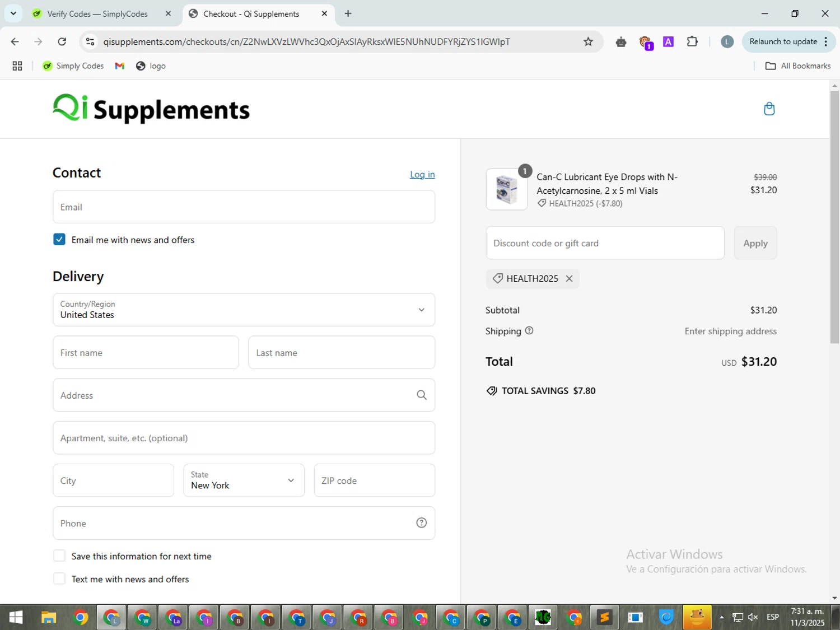Screen dimensions: 840x630
Task: Open Chrome three-dot menu
Action: click(x=826, y=41)
